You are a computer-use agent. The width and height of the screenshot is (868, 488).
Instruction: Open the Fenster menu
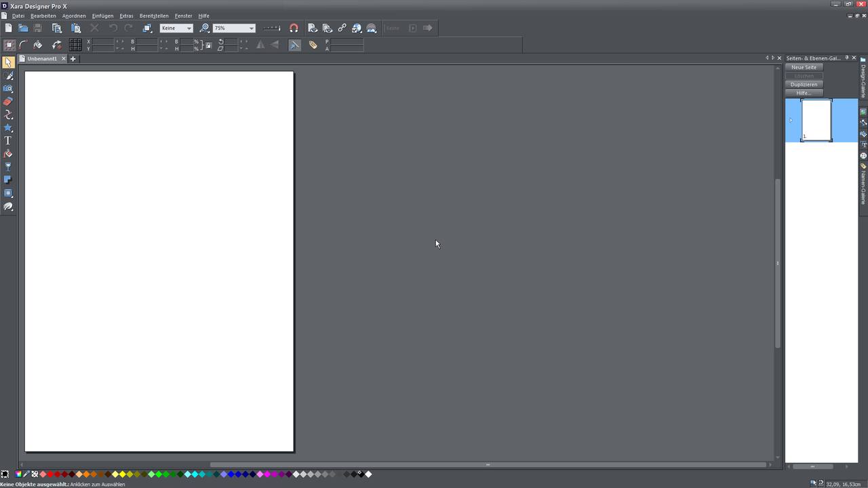pyautogui.click(x=183, y=16)
